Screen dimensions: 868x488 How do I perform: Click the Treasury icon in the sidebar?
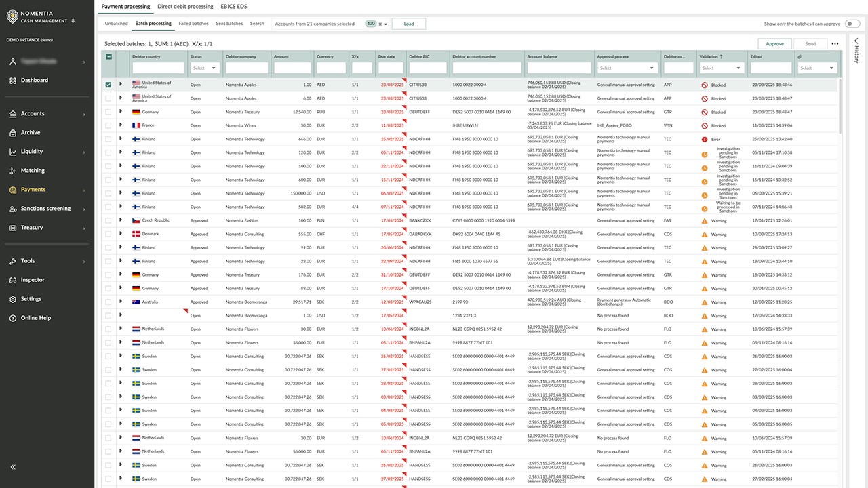click(x=13, y=228)
